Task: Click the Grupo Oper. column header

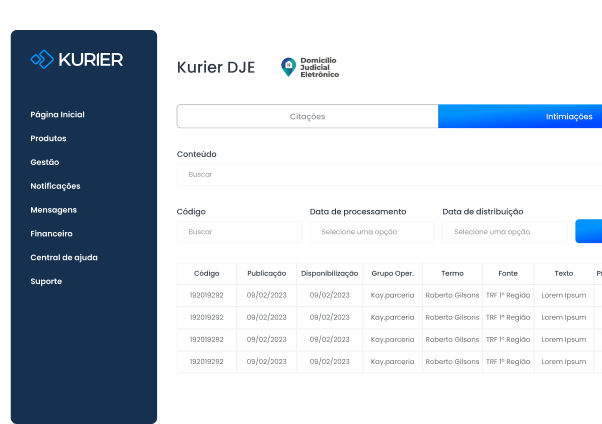Action: [x=392, y=273]
